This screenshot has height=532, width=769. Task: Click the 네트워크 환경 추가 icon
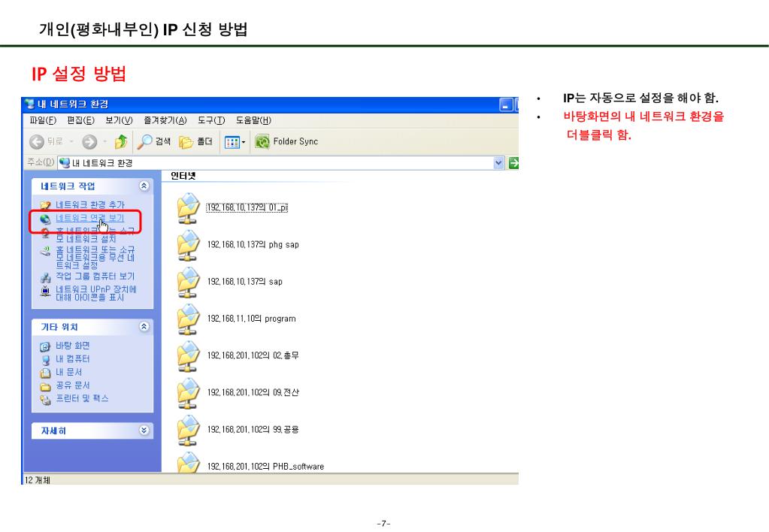(45, 205)
